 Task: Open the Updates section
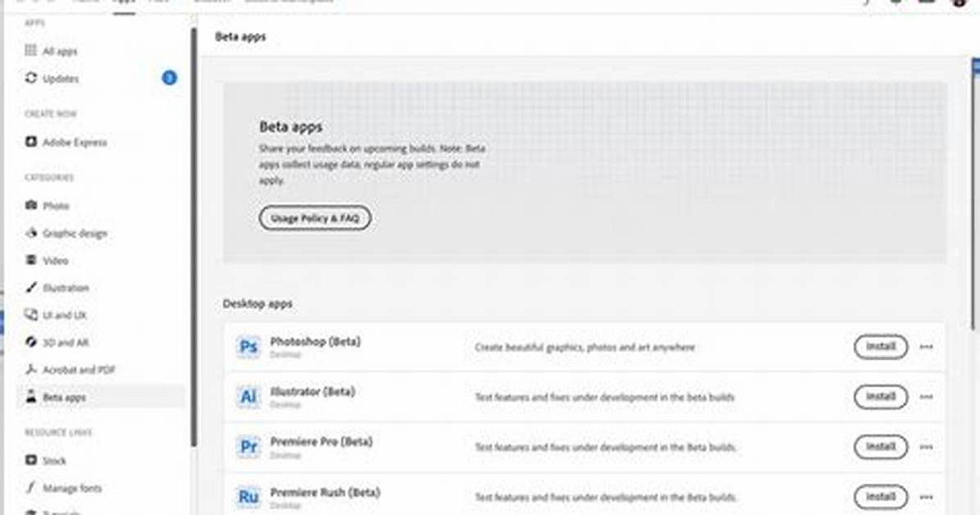pyautogui.click(x=52, y=78)
